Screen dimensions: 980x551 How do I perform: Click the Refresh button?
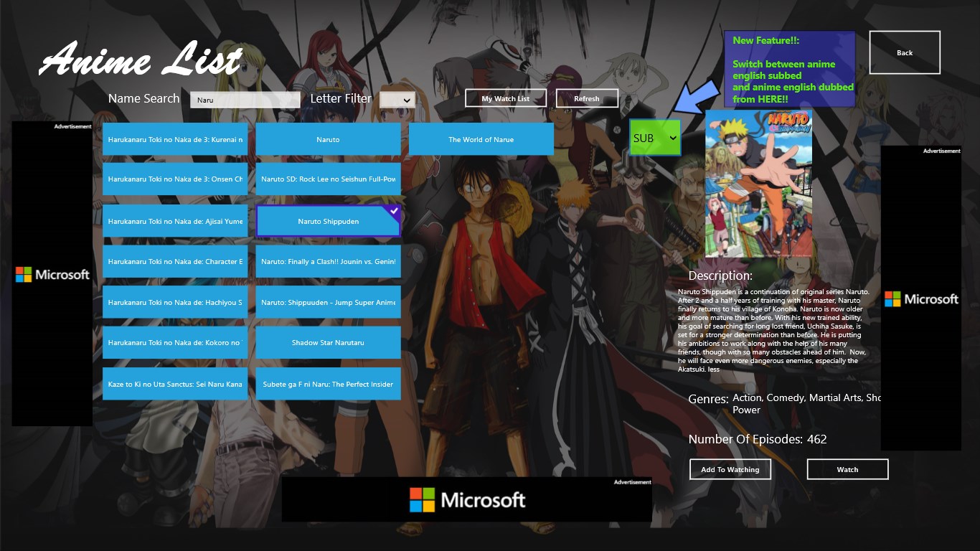point(587,98)
